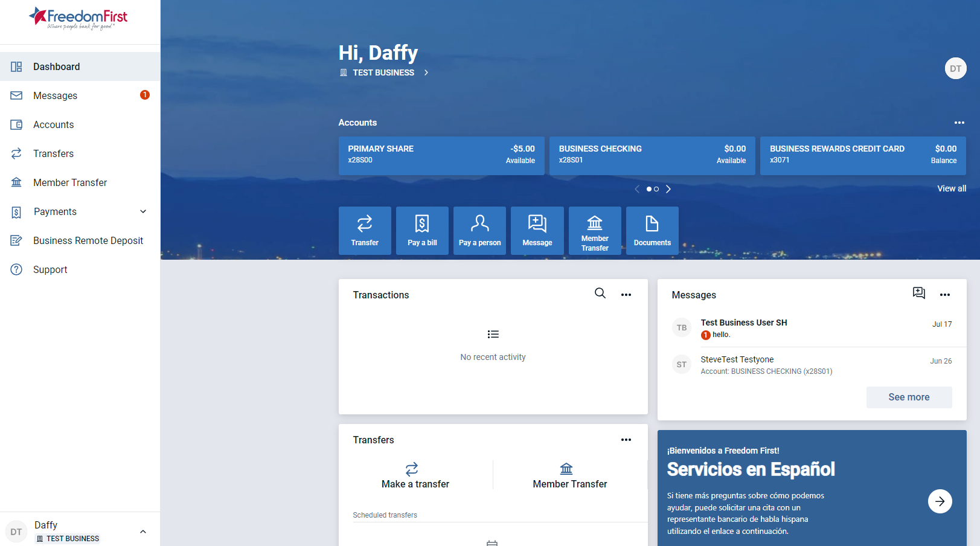Click the DT avatar in sidebar footer

coord(16,532)
